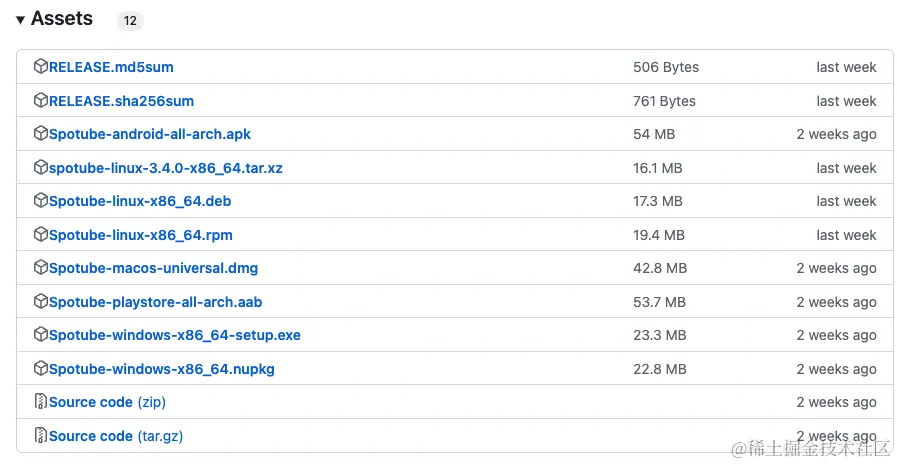Click 'last week' in RELEASE.md5sum row
The width and height of the screenshot is (897, 465).
[x=846, y=67]
